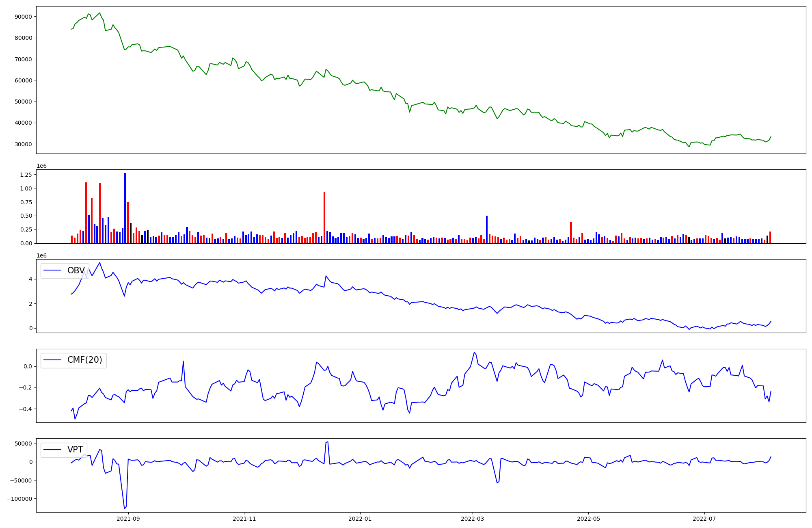
Task: Click the OBV legend label
Action: 76,270
